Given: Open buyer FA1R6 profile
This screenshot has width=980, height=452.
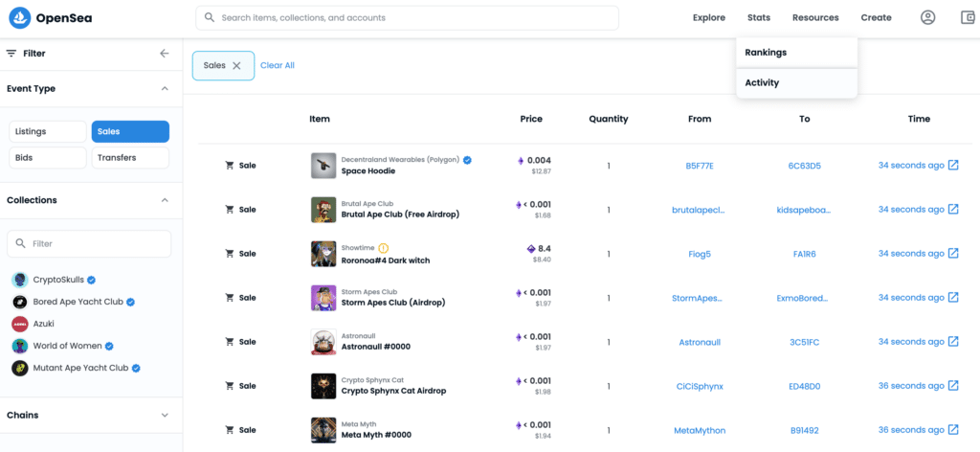Looking at the screenshot, I should (804, 254).
